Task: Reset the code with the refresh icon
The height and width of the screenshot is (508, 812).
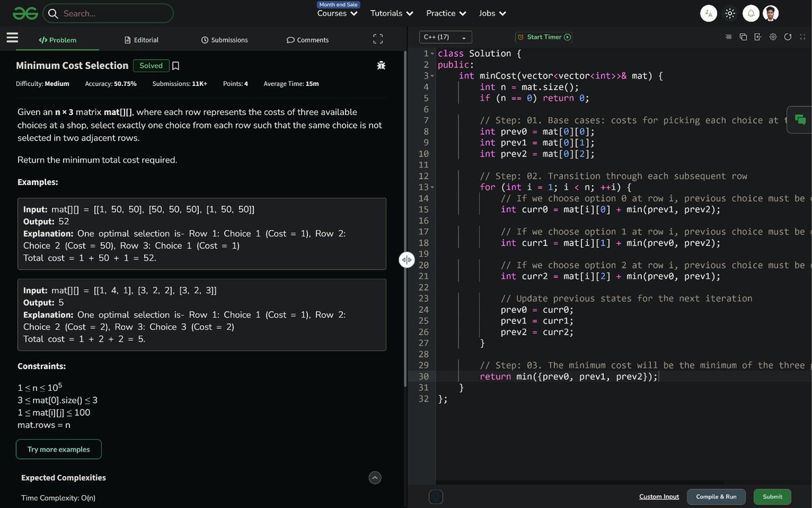Action: (788, 37)
